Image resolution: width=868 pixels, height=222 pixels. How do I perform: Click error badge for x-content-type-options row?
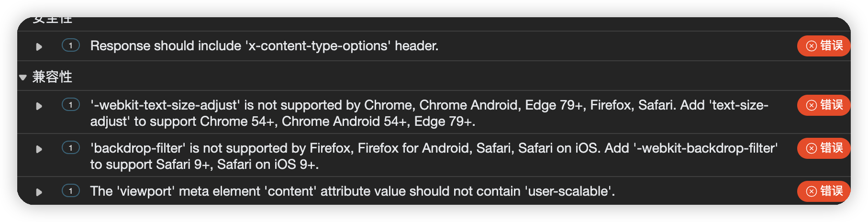[823, 46]
